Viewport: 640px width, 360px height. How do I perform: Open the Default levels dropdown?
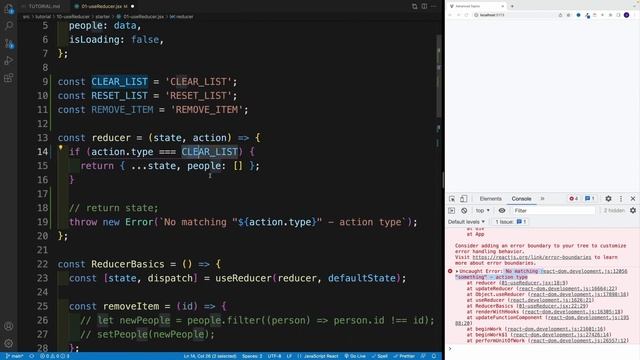tap(466, 222)
